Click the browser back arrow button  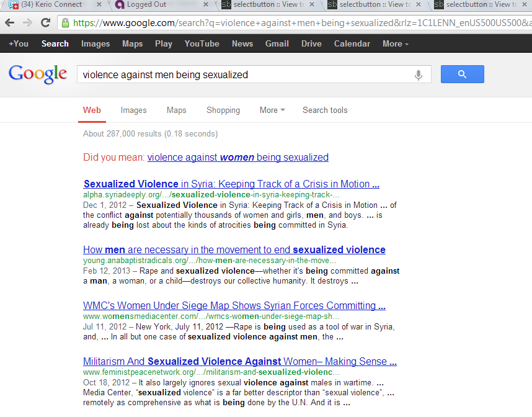click(10, 23)
